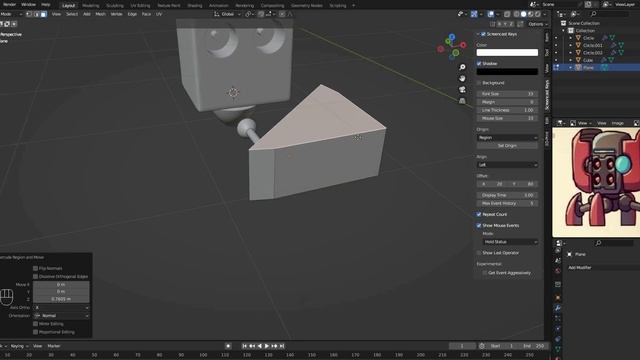Toggle snapping magnet icon in header
640x360 pixels.
(x=261, y=14)
